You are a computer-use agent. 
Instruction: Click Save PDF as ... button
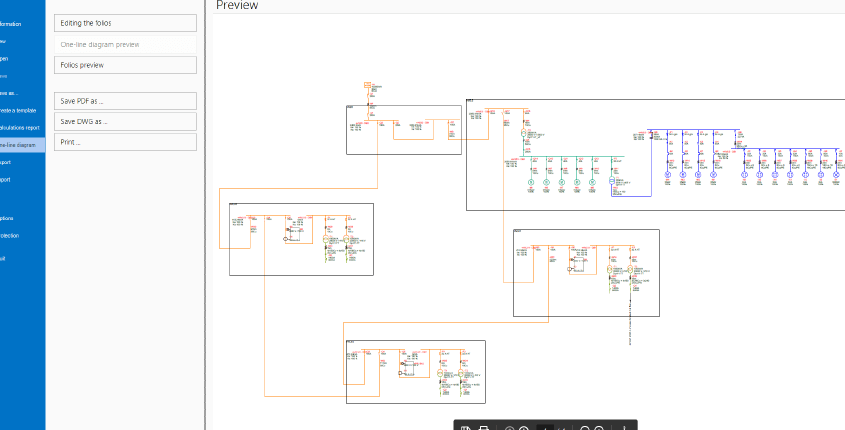[125, 101]
